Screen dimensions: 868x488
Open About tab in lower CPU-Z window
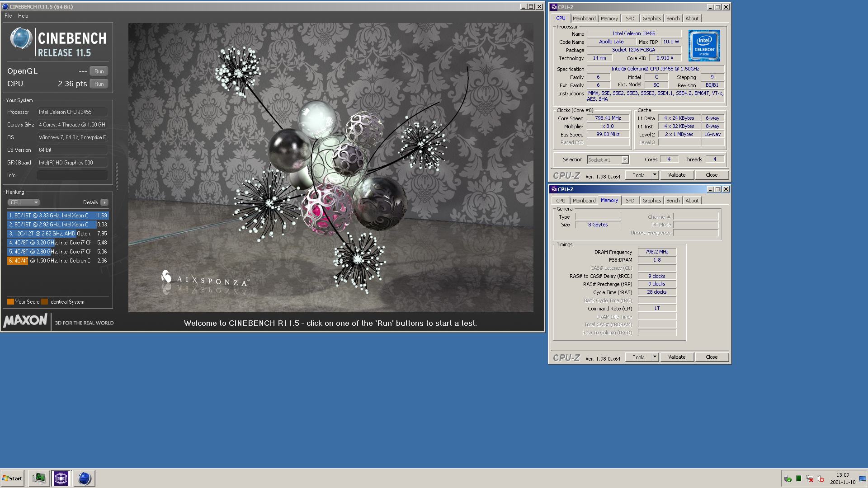click(692, 201)
